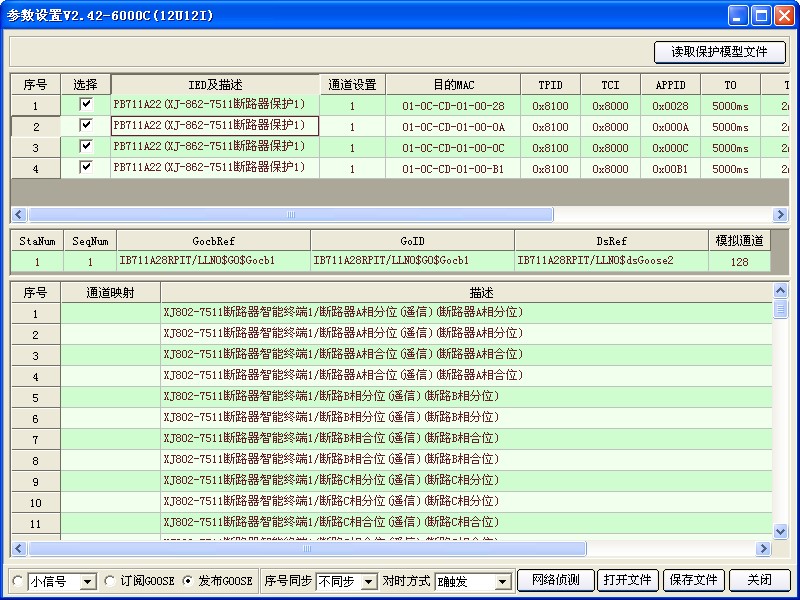Click 保存文件 to save the file
The image size is (800, 600).
[x=693, y=580]
